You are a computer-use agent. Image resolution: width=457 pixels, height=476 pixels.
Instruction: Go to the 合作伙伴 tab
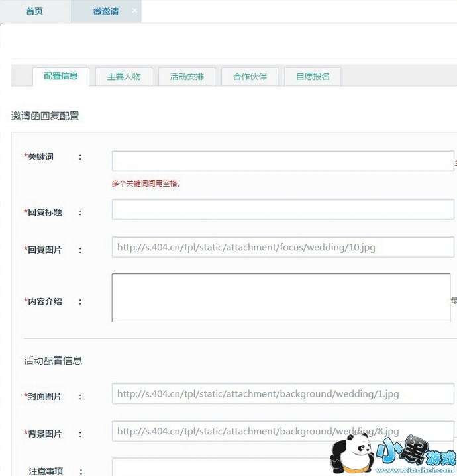[250, 77]
